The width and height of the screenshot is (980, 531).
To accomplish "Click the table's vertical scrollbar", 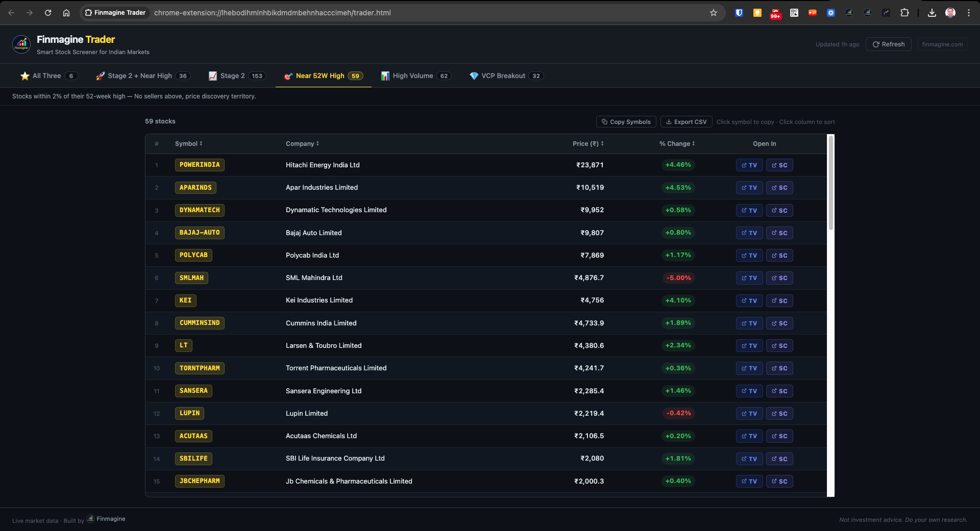I will tap(830, 184).
